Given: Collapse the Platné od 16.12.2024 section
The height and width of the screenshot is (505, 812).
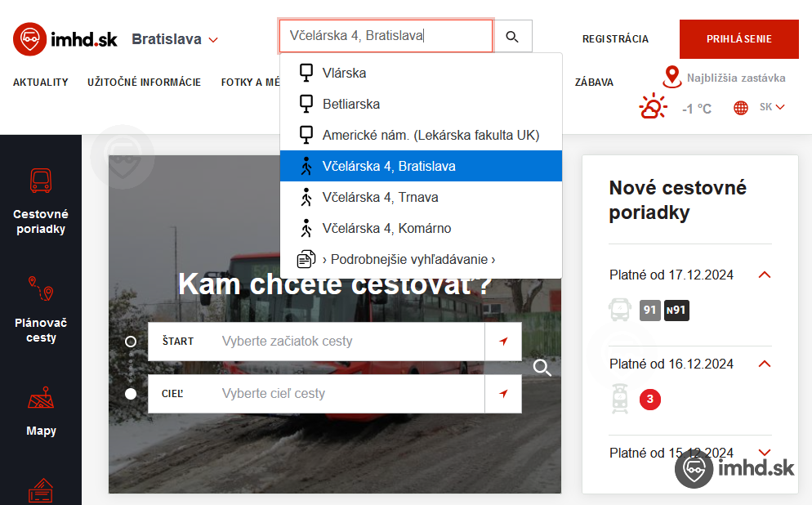Looking at the screenshot, I should [x=765, y=364].
